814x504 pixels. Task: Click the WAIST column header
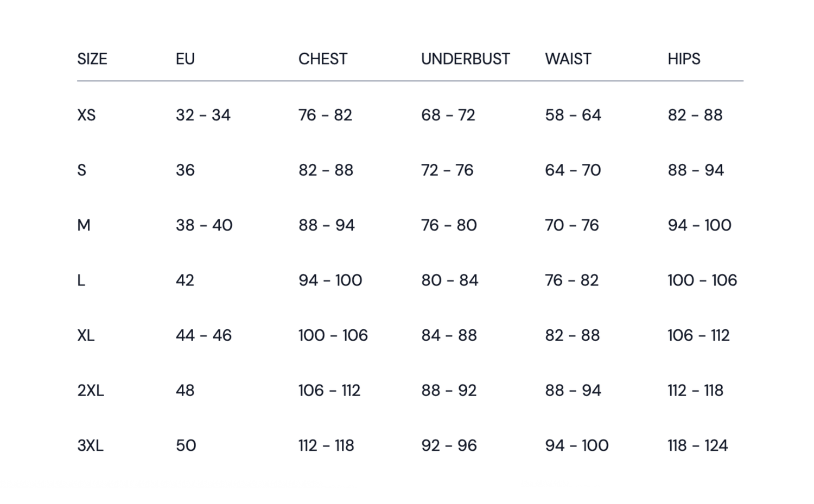568,59
